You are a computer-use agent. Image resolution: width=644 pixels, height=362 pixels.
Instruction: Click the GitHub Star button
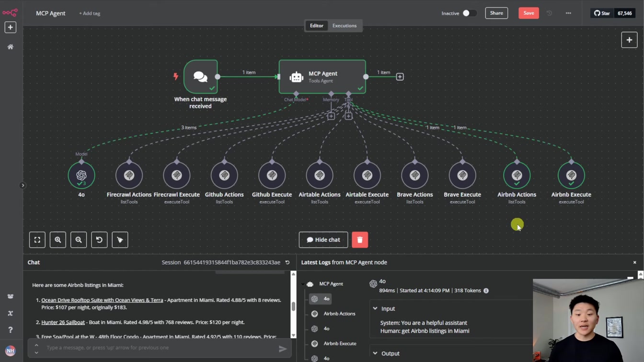coord(602,13)
